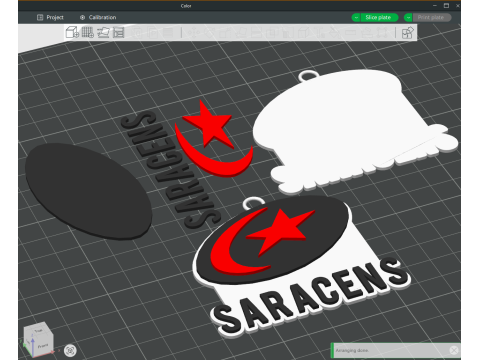This screenshot has height=360, width=480.
Task: Click the Slice plate button
Action: (x=379, y=17)
